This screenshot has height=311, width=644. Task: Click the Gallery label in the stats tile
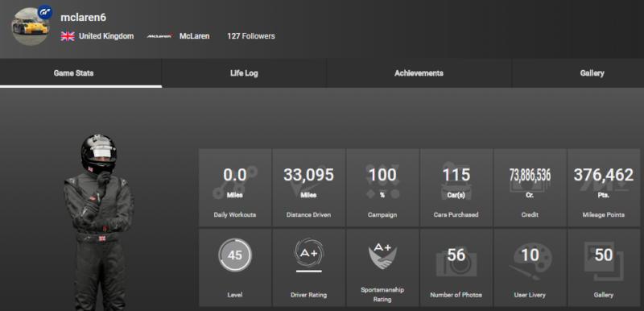pyautogui.click(x=604, y=295)
